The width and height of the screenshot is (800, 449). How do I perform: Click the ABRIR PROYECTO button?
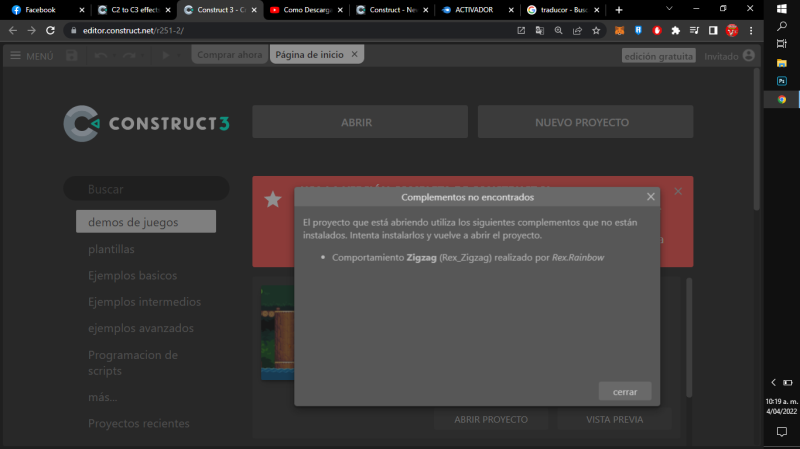(491, 419)
